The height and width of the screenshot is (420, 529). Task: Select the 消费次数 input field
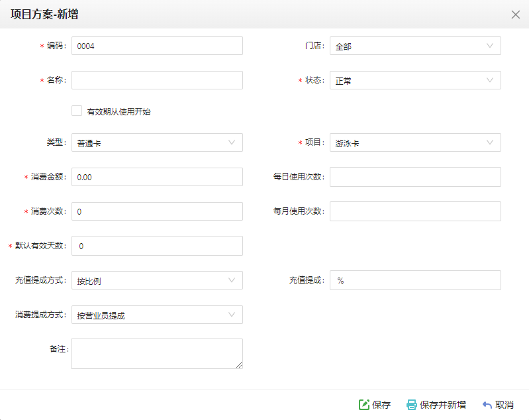click(x=157, y=211)
